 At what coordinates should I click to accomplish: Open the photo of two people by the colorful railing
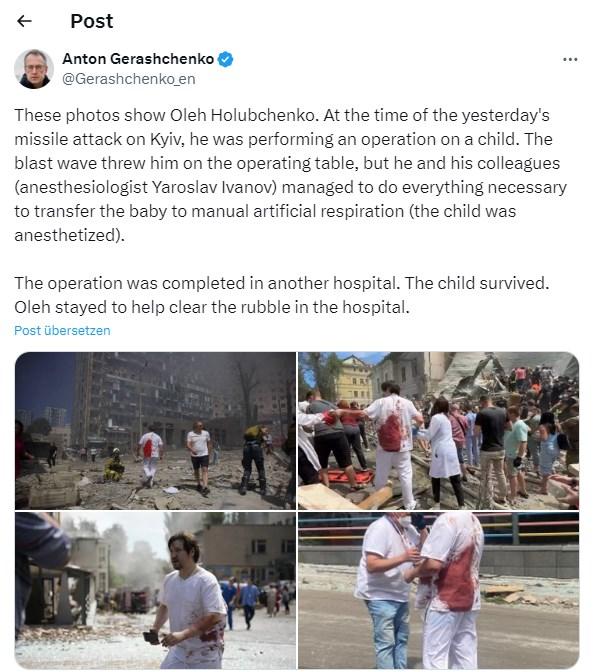coord(438,590)
